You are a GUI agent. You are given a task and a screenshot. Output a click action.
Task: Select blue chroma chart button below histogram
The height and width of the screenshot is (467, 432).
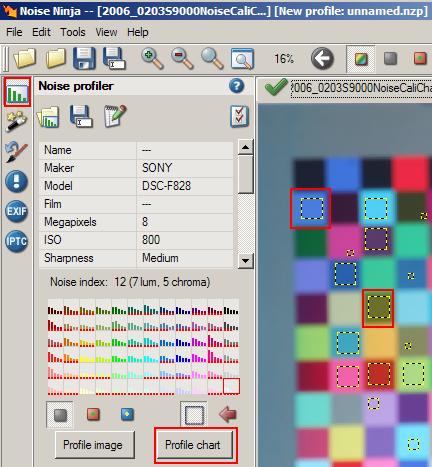coord(127,414)
